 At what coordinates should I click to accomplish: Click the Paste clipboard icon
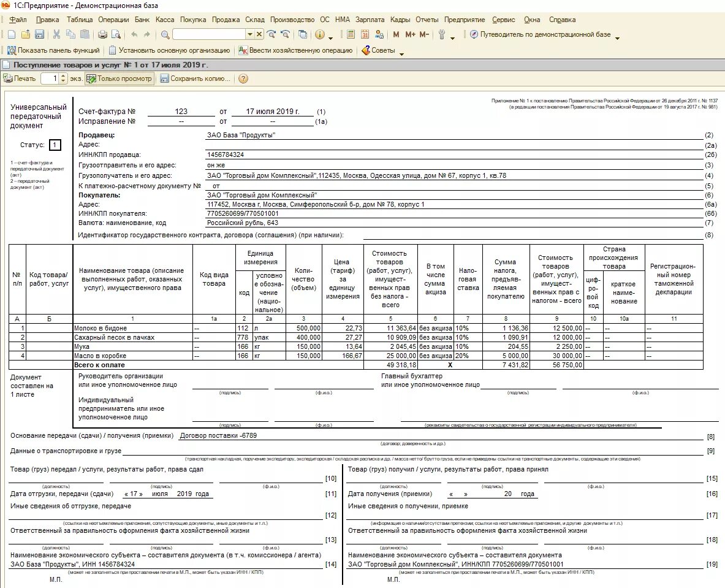85,34
